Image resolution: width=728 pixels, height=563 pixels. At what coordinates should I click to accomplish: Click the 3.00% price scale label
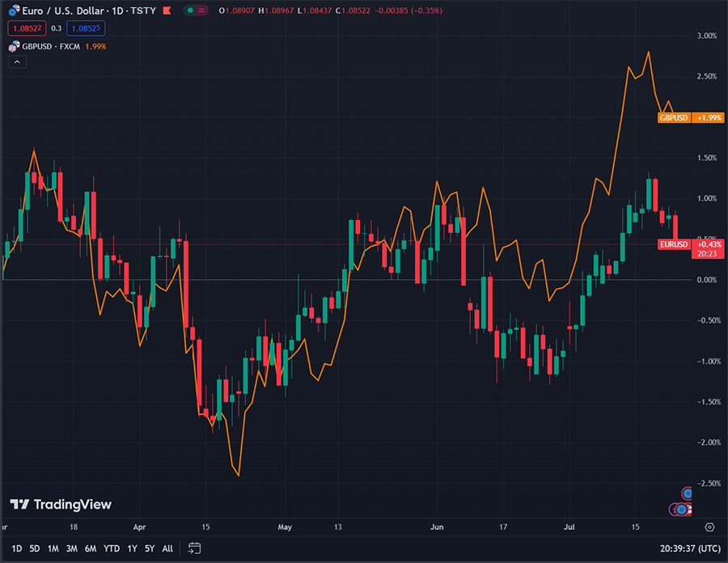tap(707, 36)
